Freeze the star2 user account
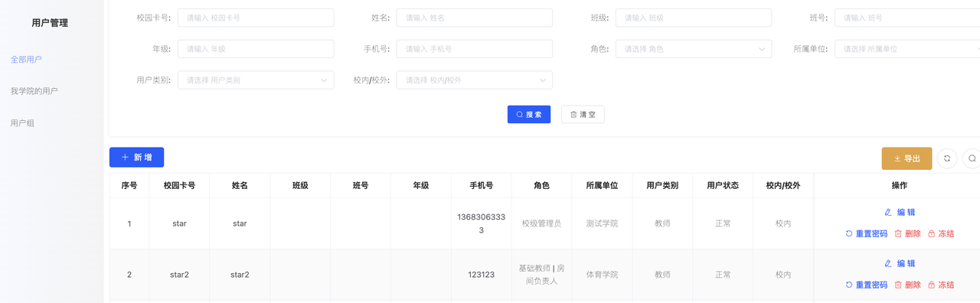980x303 pixels. [941, 285]
